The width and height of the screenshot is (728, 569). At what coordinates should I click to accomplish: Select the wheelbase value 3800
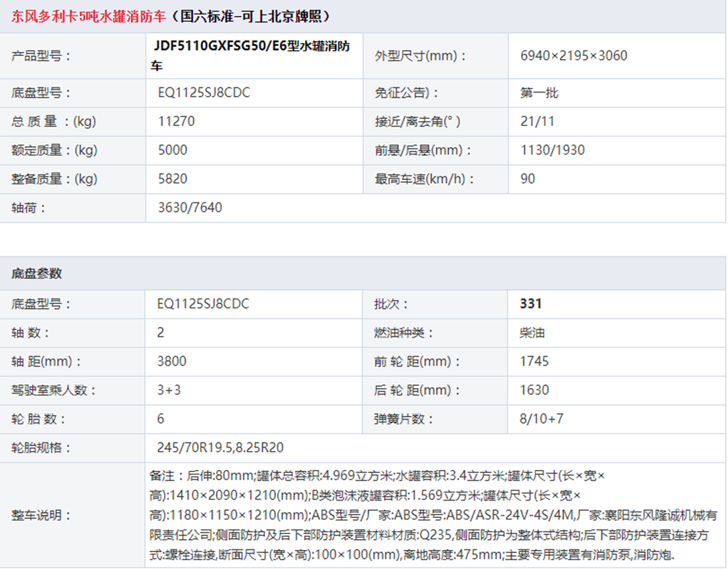tap(172, 361)
